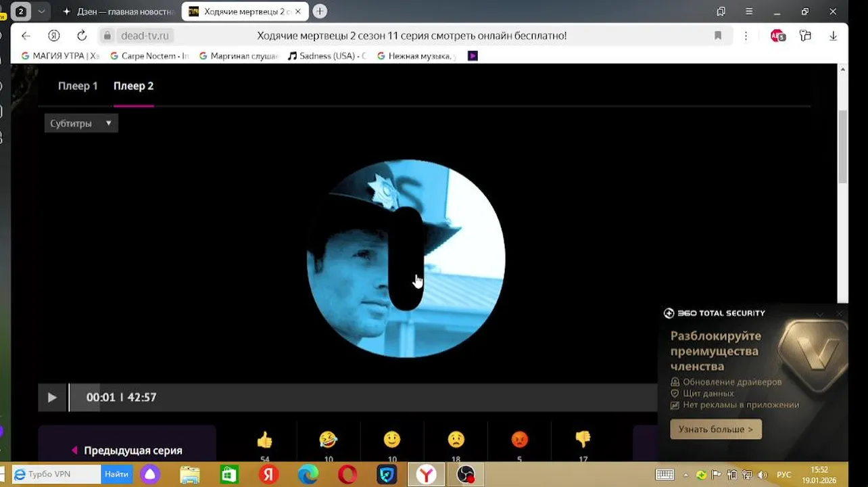The height and width of the screenshot is (487, 868).
Task: Open the volume tray icon
Action: click(x=763, y=475)
